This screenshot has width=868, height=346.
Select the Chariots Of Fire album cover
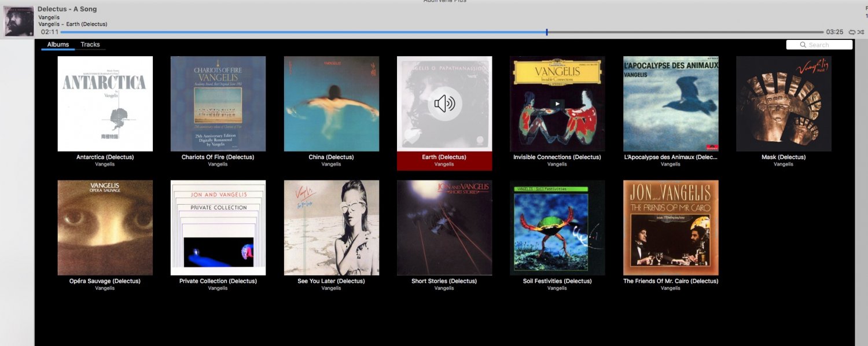[218, 104]
